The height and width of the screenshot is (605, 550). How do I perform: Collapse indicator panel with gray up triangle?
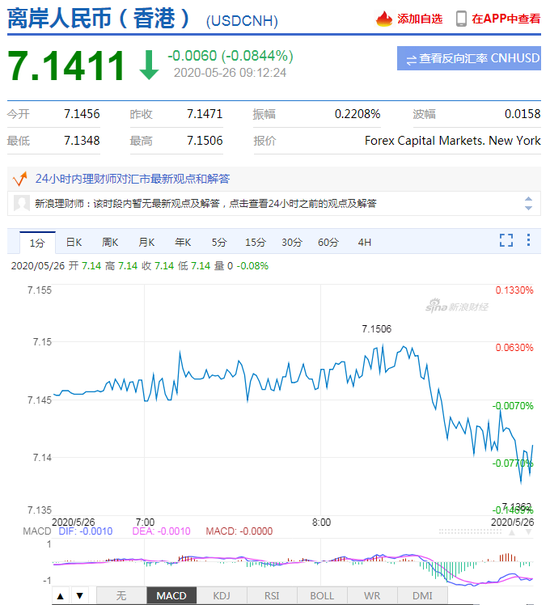[512, 532]
